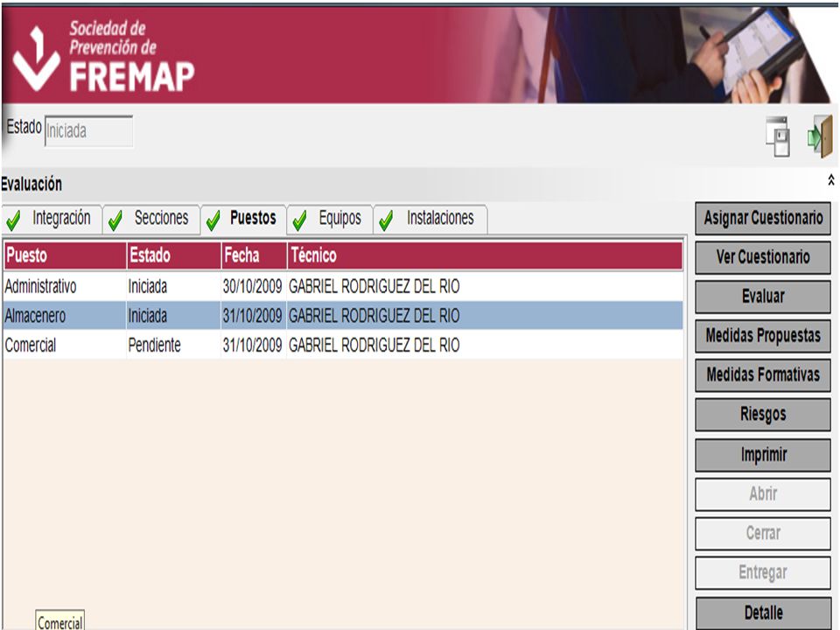The image size is (840, 630).
Task: Switch to the Integración tab
Action: click(52, 219)
